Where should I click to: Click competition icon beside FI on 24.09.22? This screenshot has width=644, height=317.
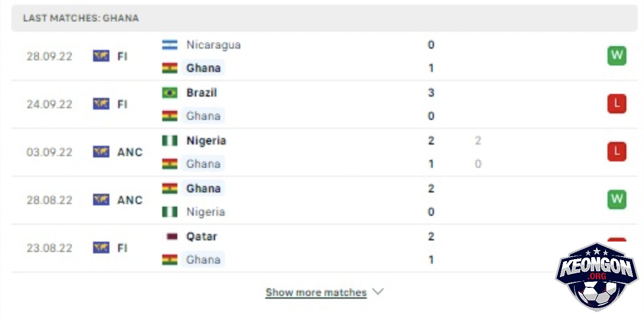click(101, 104)
